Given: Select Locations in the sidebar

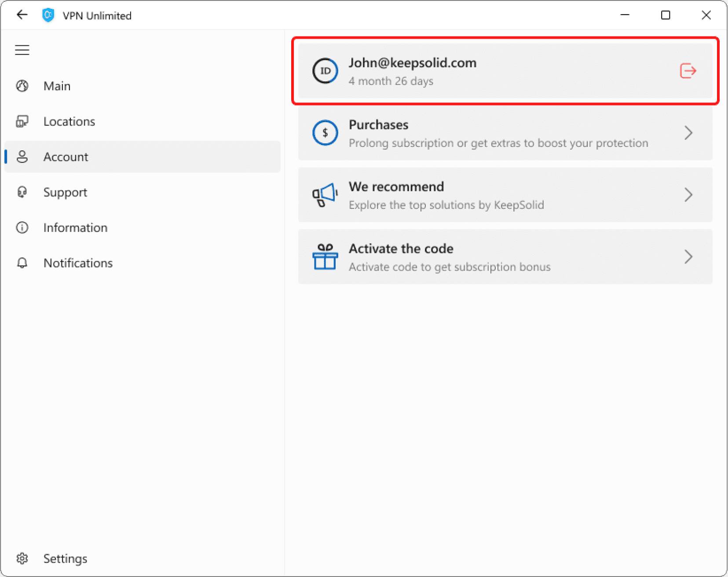Looking at the screenshot, I should pos(69,121).
